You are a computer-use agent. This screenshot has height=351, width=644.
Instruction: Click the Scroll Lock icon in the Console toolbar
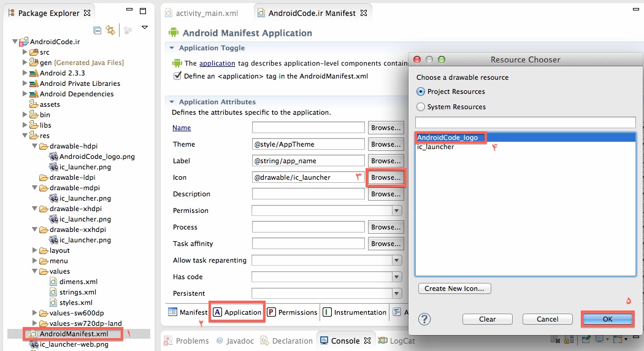569,341
